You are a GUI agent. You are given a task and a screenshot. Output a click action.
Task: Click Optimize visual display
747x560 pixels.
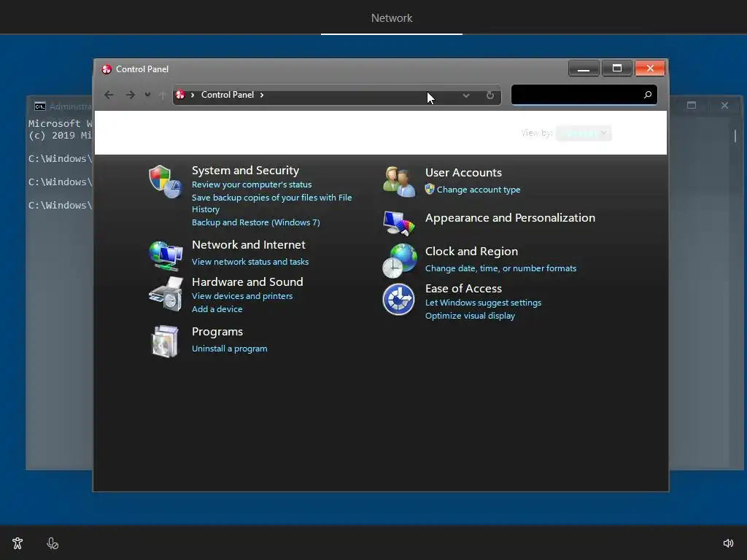(x=470, y=316)
